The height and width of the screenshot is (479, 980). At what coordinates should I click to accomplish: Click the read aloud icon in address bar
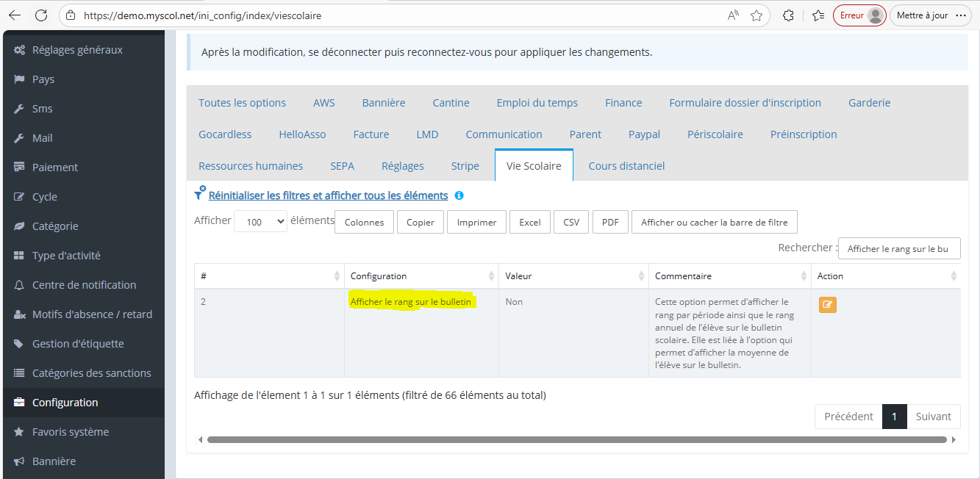pos(733,15)
